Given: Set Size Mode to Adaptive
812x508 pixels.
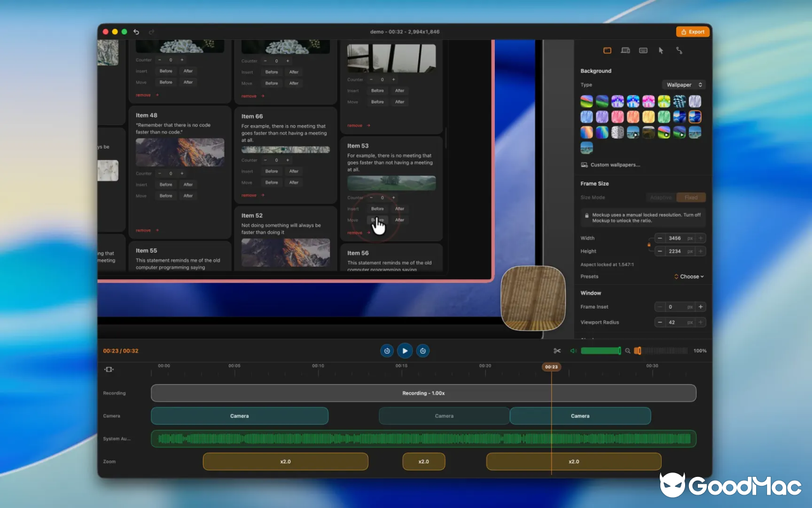Looking at the screenshot, I should [661, 197].
